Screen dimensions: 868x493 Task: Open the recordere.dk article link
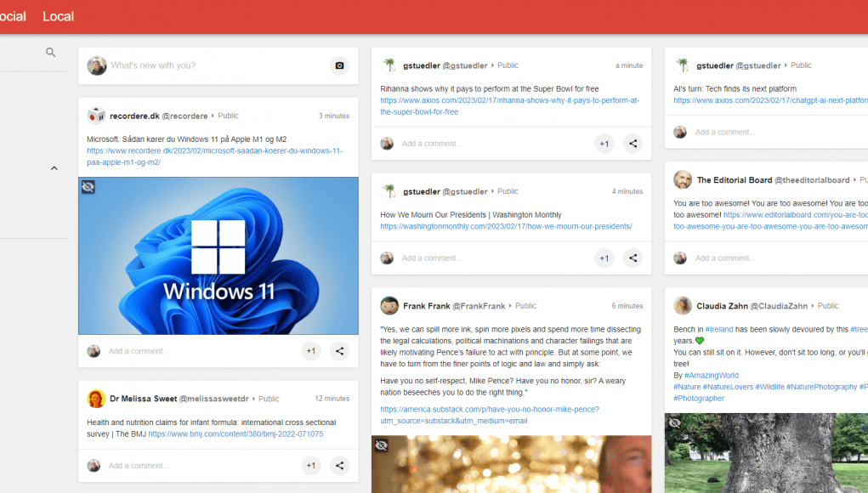[215, 156]
